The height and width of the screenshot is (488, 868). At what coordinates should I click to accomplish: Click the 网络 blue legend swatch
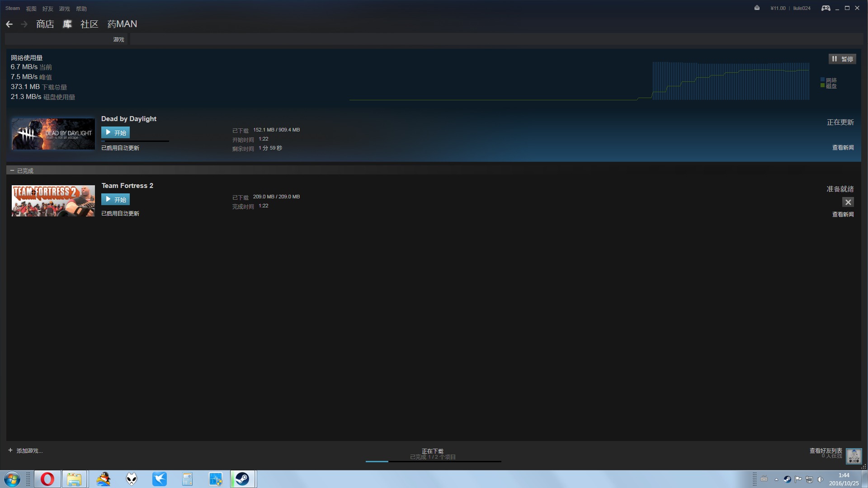(823, 80)
